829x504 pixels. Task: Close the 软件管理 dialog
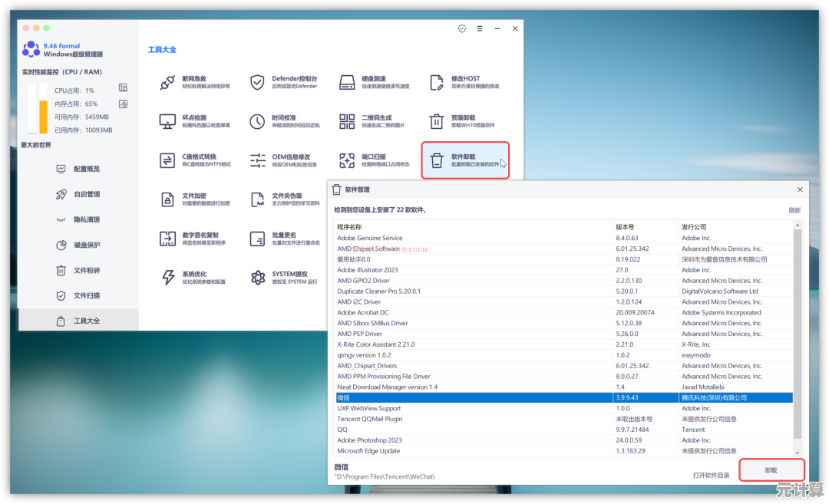point(800,189)
